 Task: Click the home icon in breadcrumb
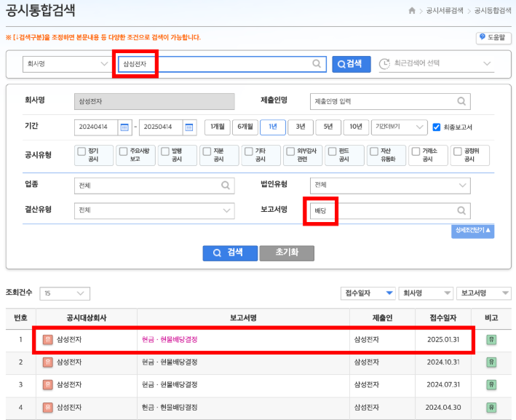412,11
